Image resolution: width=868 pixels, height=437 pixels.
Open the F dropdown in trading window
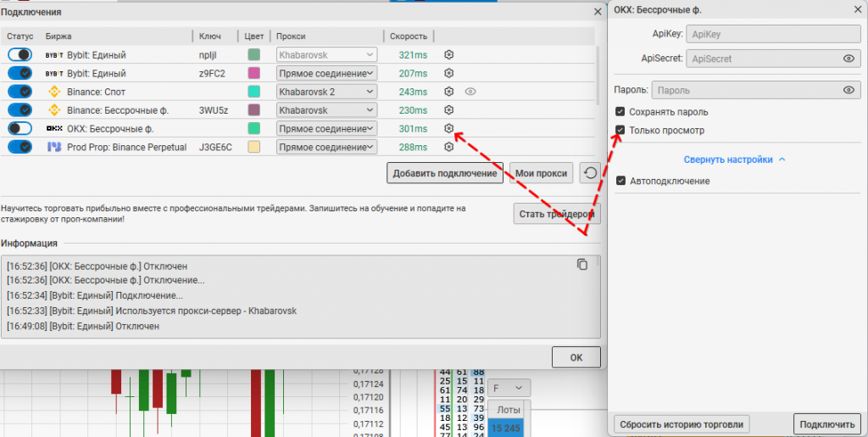(x=509, y=388)
